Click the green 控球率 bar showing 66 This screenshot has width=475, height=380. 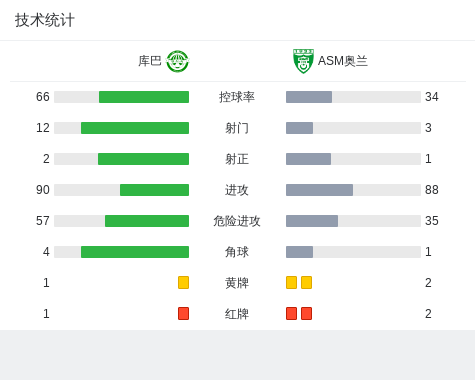(144, 97)
